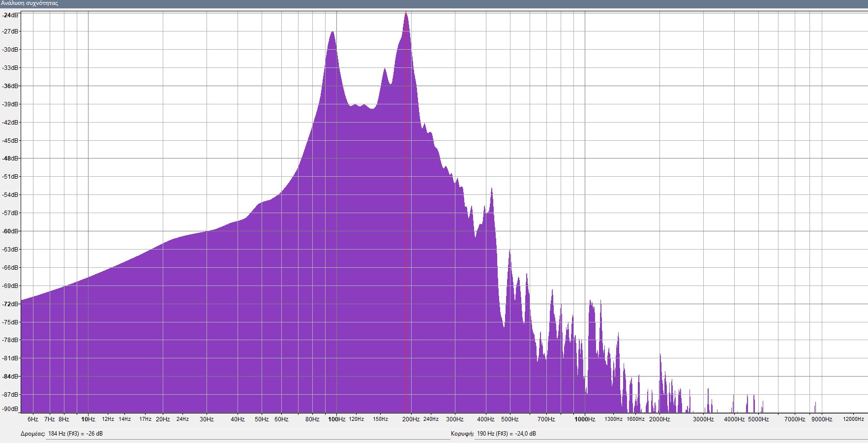This screenshot has height=443, width=868.
Task: Click the -90dB label on level axis
Action: (10, 409)
